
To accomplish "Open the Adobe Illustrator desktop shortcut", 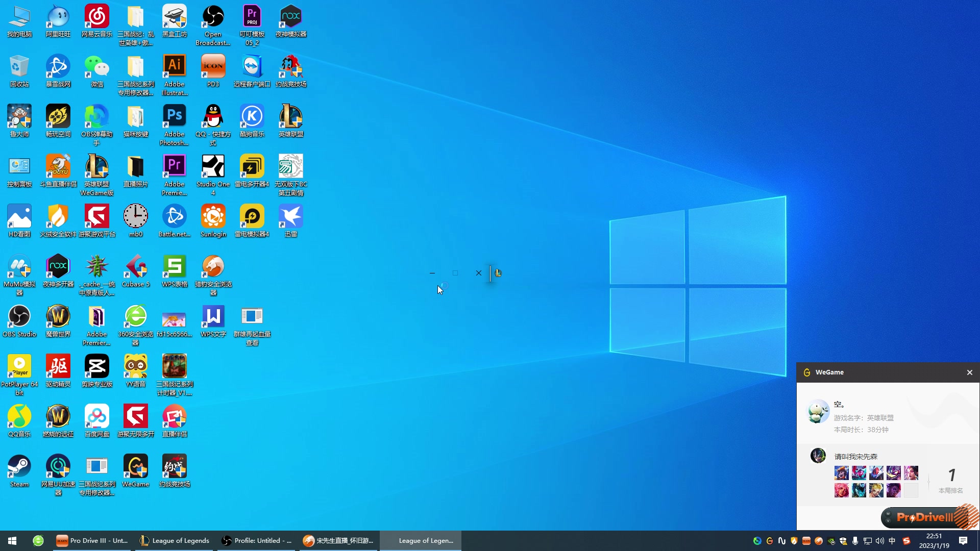I will pyautogui.click(x=174, y=66).
